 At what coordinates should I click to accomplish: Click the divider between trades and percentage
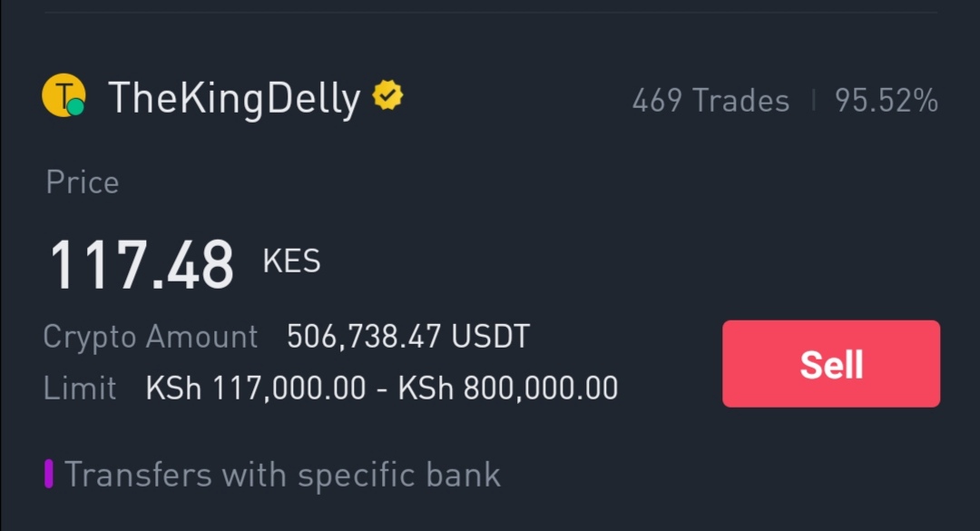(813, 100)
